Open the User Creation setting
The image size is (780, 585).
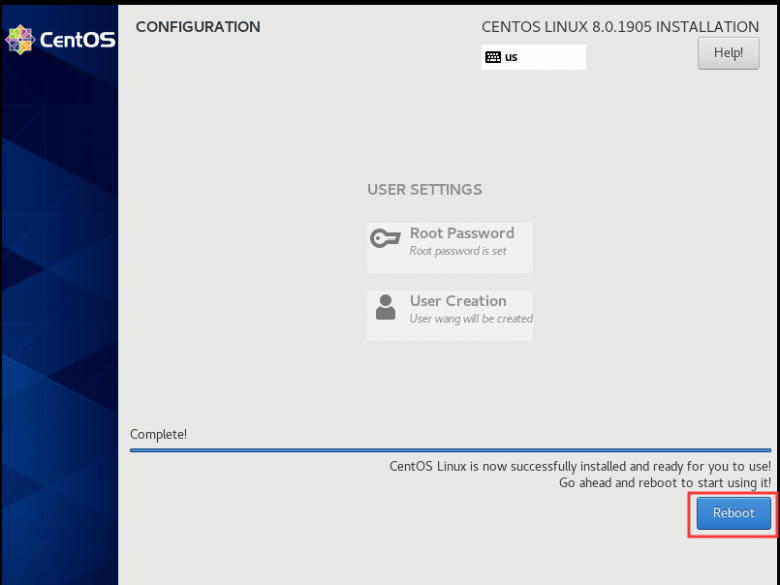tap(450, 315)
